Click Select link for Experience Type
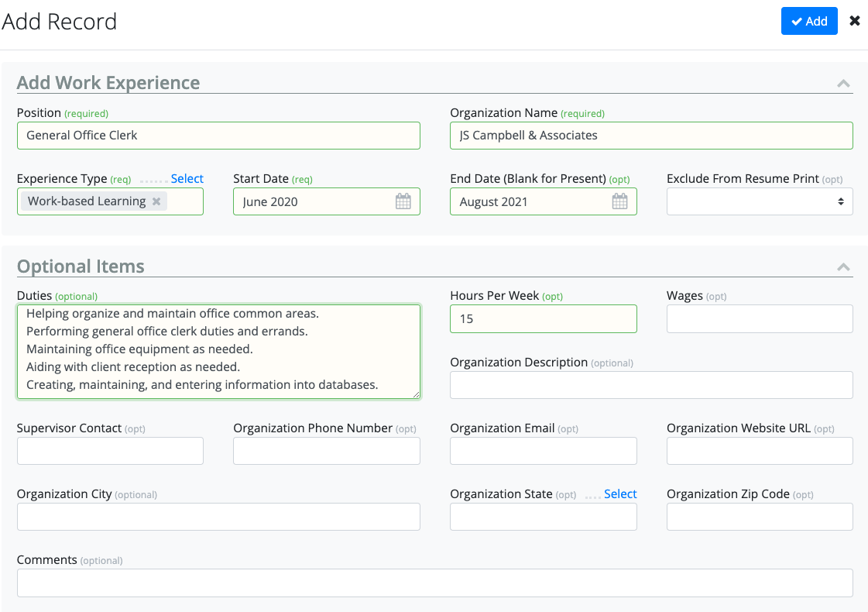Screen dimensions: 868x612 point(187,179)
